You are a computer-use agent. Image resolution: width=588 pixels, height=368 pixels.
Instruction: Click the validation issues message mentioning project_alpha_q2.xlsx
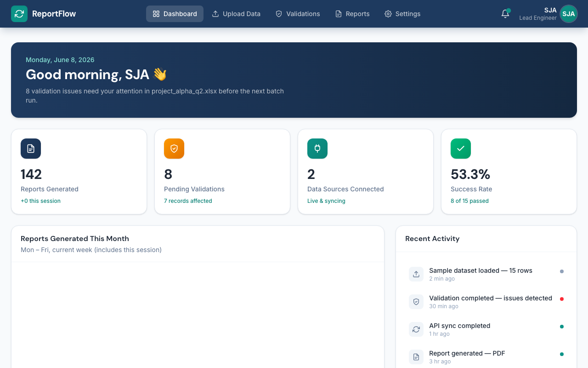coord(155,96)
